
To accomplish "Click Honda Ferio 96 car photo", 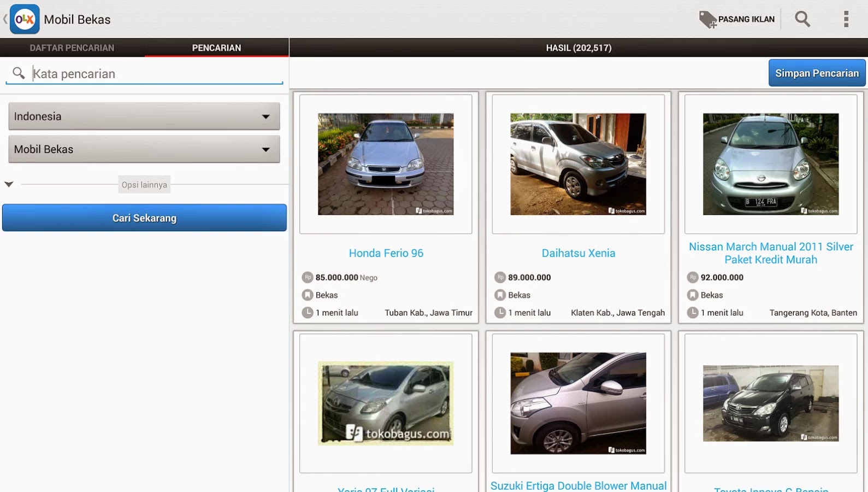I will (386, 164).
